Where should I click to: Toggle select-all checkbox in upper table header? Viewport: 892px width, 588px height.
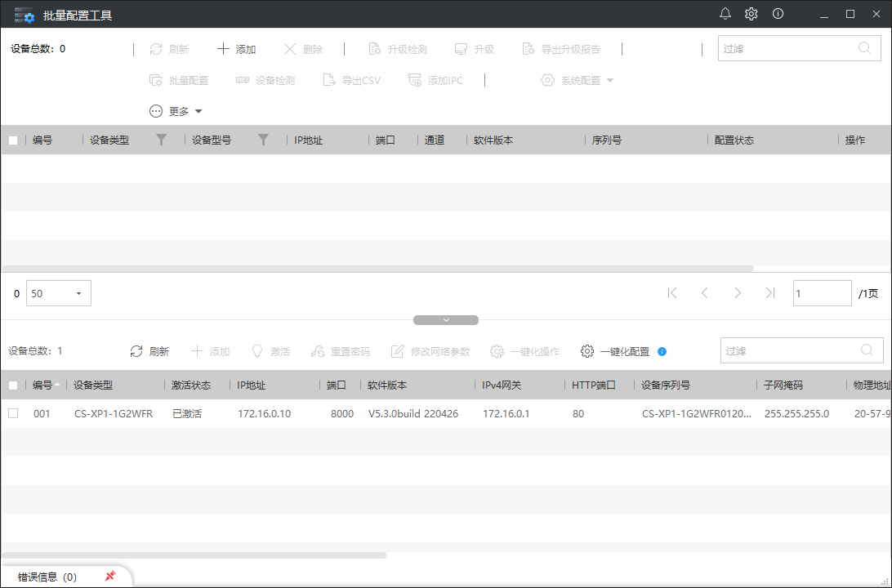coord(13,140)
